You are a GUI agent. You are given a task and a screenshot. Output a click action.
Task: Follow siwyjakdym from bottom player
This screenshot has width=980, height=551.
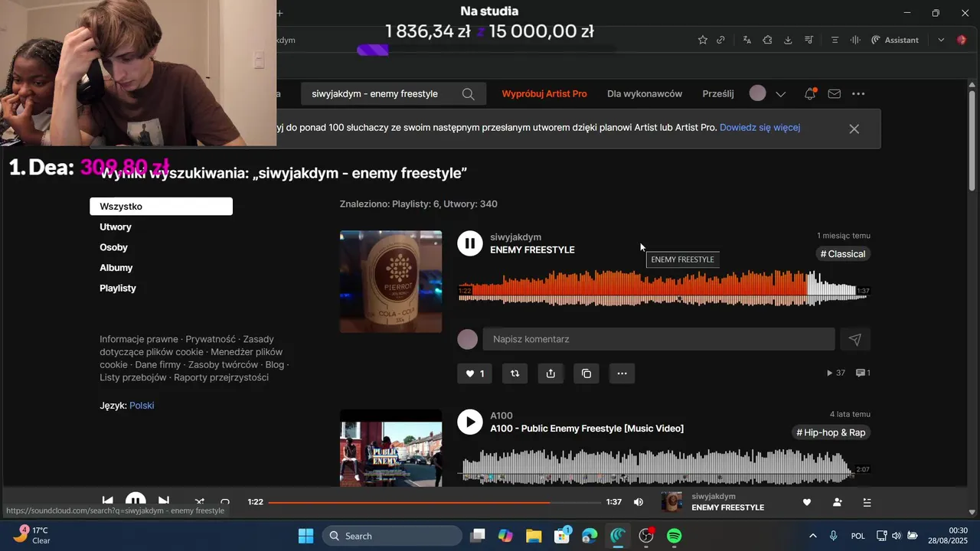click(x=838, y=502)
